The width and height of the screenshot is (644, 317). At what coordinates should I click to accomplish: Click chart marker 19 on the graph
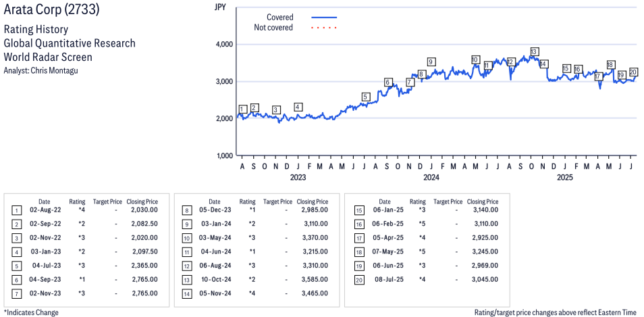point(622,74)
